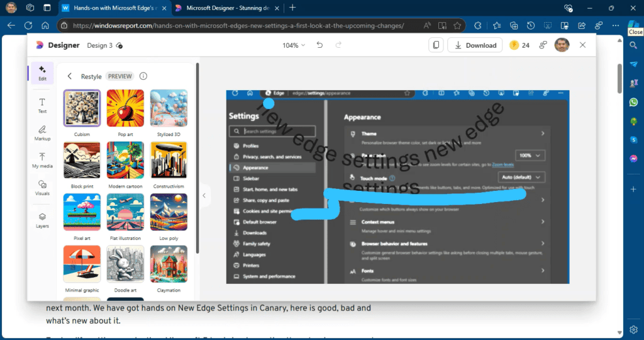This screenshot has height=340, width=644.
Task: Open Edge Settings and more menu
Action: click(x=615, y=25)
